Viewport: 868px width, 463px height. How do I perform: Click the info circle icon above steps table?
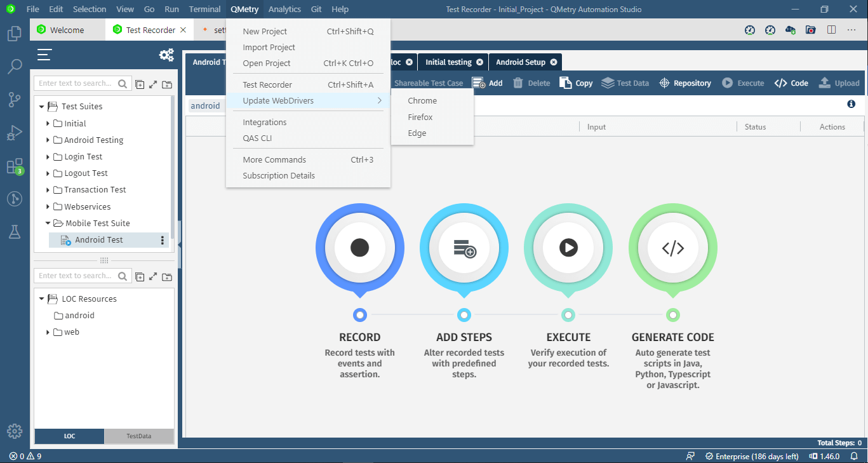851,104
